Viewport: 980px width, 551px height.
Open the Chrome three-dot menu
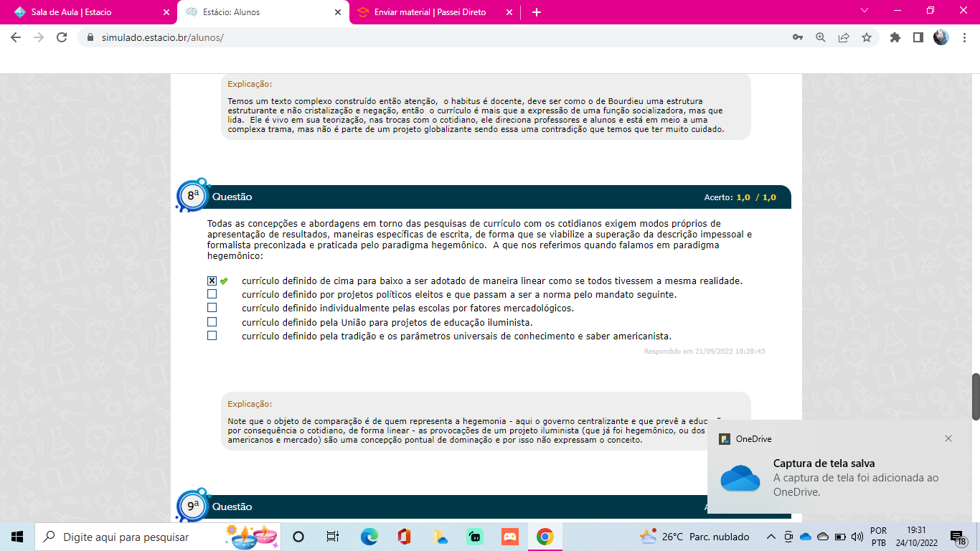click(963, 37)
